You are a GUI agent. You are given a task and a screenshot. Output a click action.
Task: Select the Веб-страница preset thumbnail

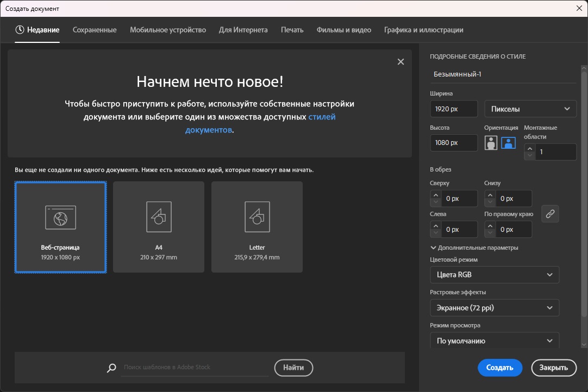click(60, 226)
